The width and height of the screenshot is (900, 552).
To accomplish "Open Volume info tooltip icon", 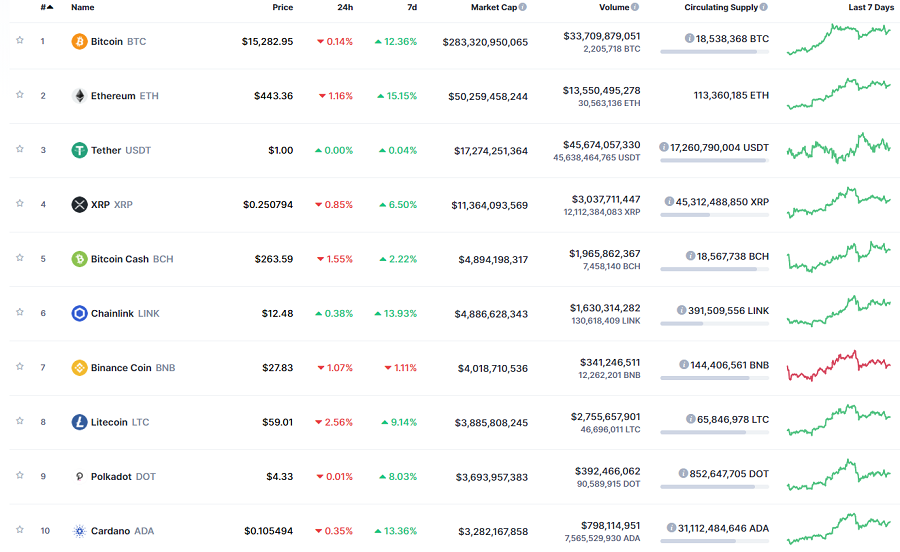I will (x=635, y=7).
